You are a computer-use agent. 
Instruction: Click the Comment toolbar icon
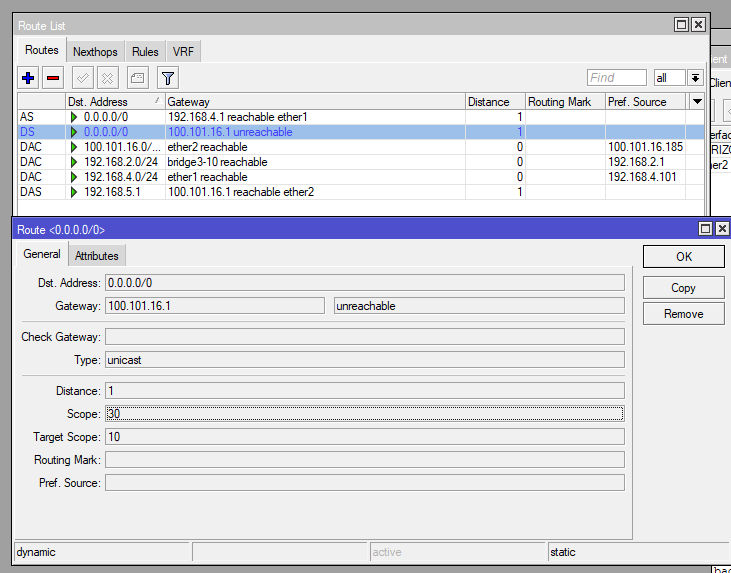pos(138,77)
